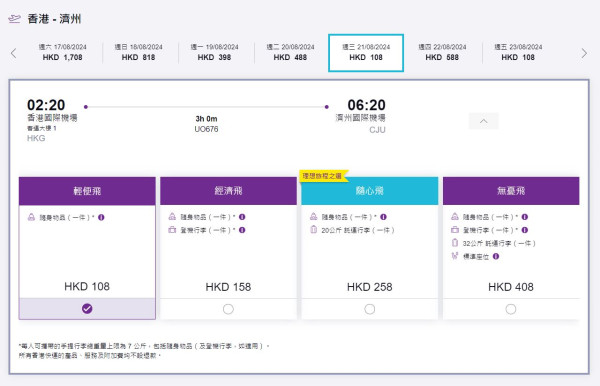This screenshot has height=386, width=600.
Task: Click the backpack icon in 無憂飛 card
Action: [455, 217]
